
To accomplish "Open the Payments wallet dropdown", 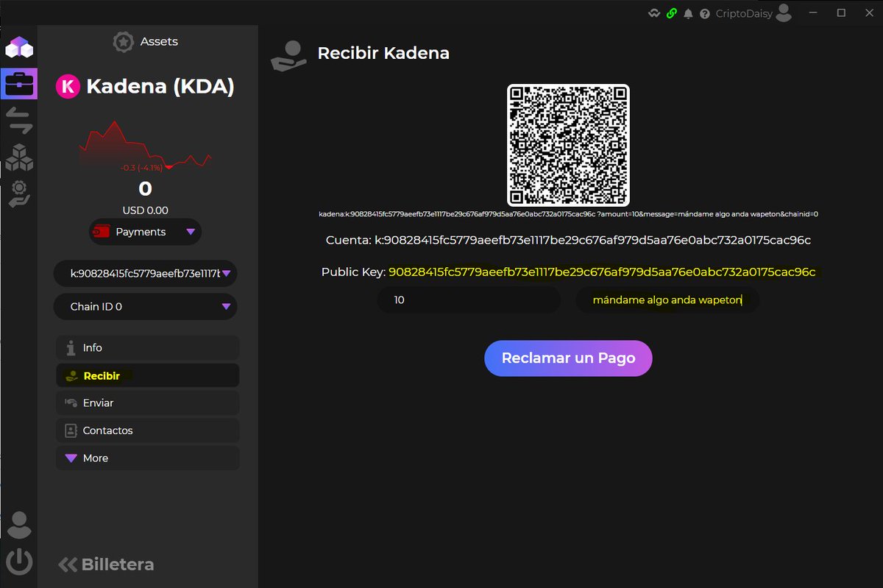I will (x=145, y=232).
